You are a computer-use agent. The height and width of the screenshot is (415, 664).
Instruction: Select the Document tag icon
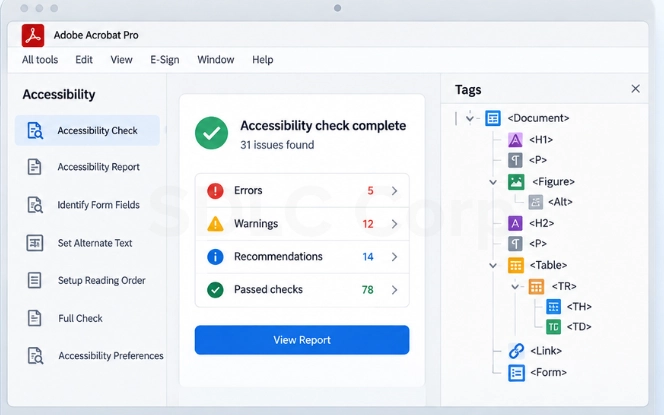(x=493, y=118)
